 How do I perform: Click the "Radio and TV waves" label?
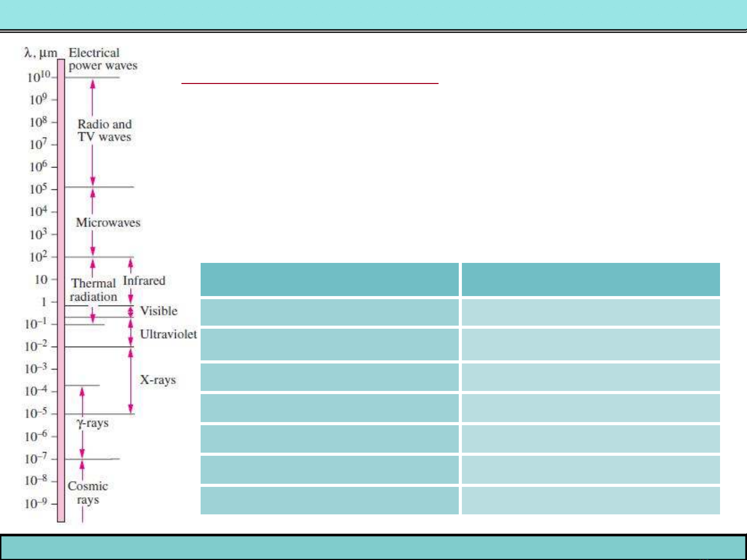coord(105,131)
